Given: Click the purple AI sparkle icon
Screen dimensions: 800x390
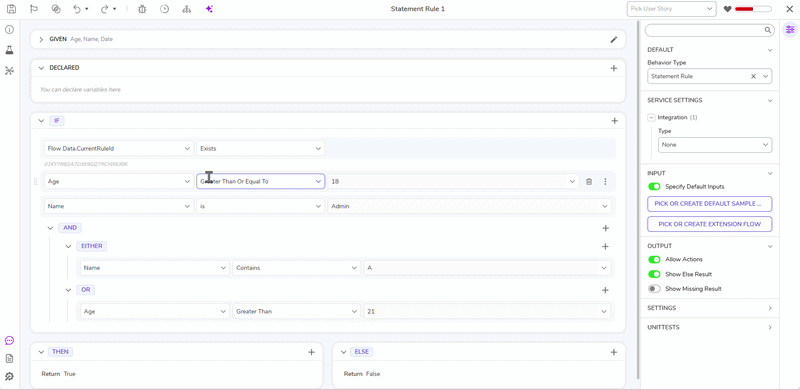Looking at the screenshot, I should (x=209, y=9).
